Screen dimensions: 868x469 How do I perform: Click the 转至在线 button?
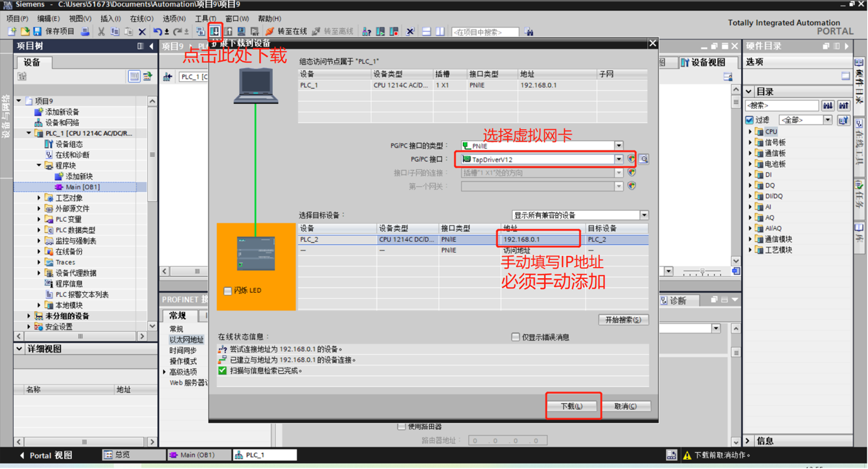[287, 31]
